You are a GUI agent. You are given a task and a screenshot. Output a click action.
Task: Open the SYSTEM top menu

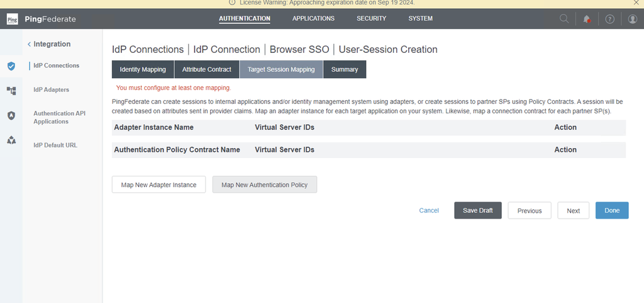(x=420, y=18)
